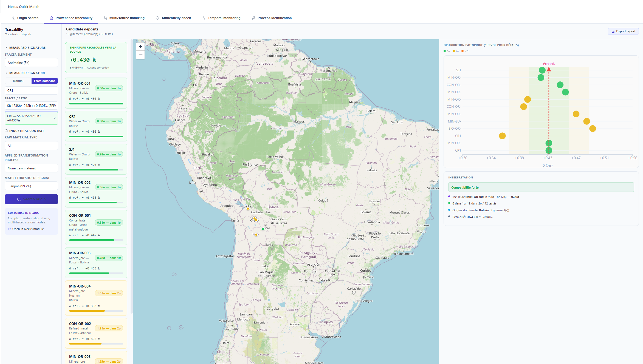Select the CON-OR-001 concentrate card
643x364 pixels.
pyautogui.click(x=96, y=228)
